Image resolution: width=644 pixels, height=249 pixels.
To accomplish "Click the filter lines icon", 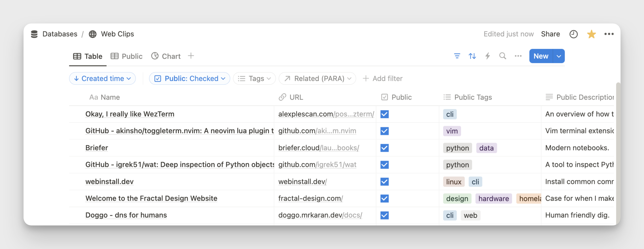I will coord(457,56).
